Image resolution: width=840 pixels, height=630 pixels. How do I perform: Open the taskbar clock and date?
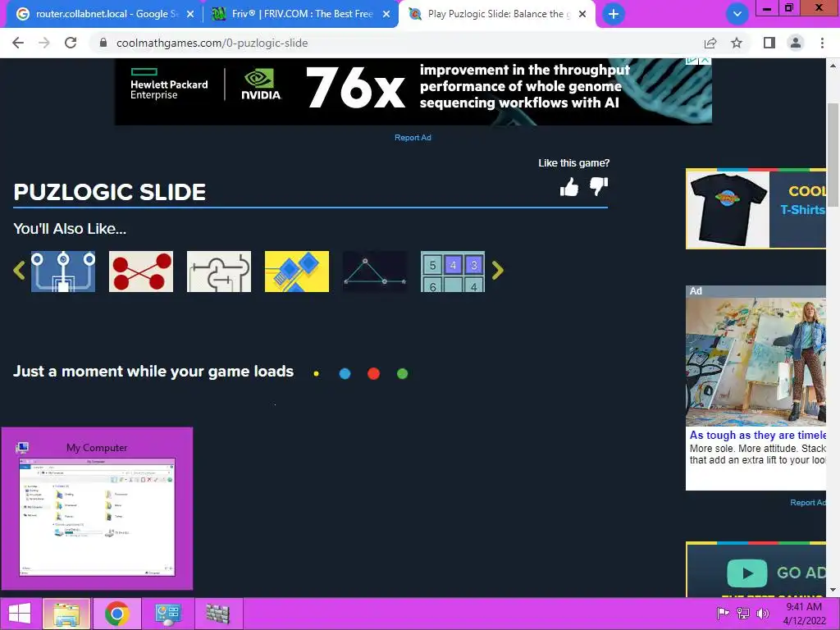click(804, 614)
